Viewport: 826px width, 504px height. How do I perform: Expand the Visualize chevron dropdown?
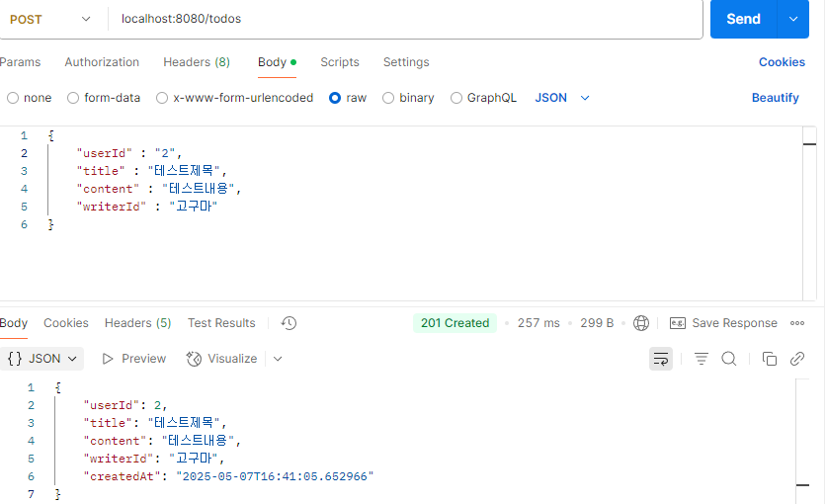pos(278,359)
